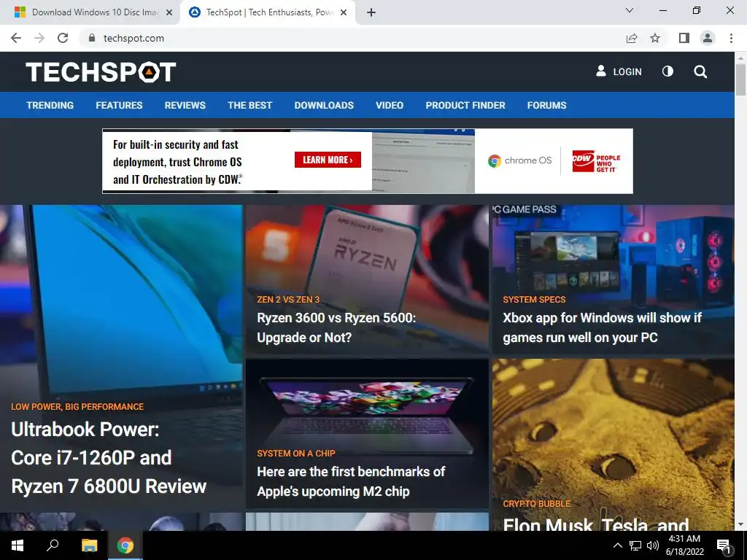This screenshot has height=560, width=747.
Task: Click the SYSTEM SPECS label
Action: coord(534,300)
